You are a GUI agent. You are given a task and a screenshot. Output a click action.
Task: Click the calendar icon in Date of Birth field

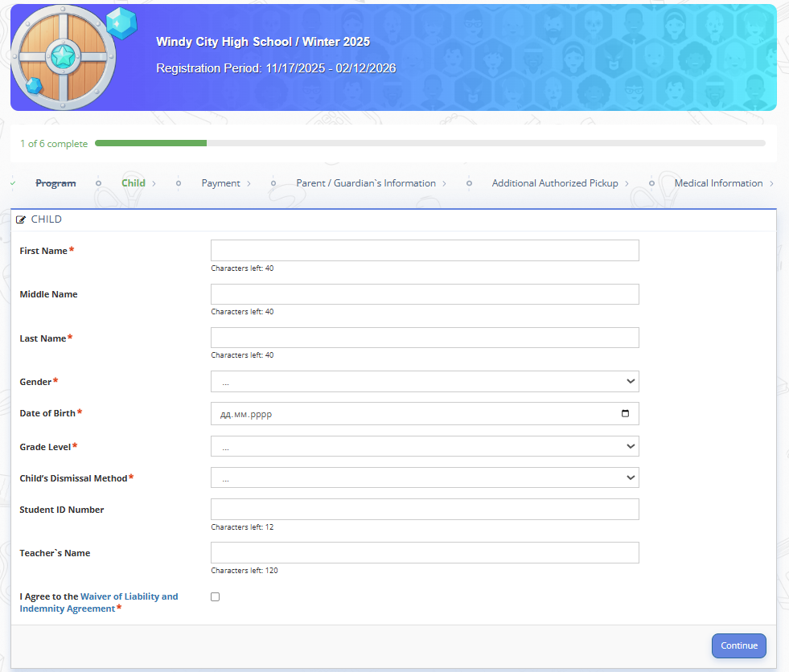(627, 413)
